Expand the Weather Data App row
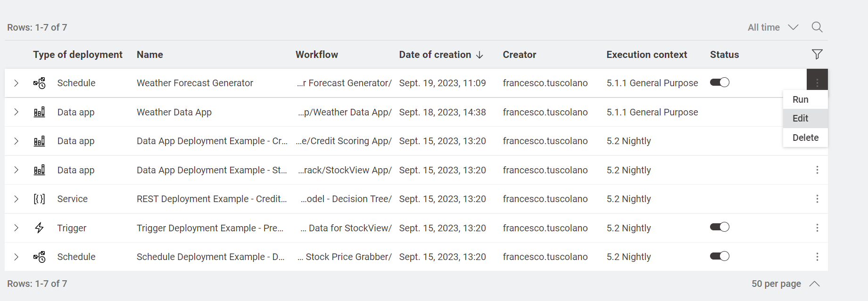This screenshot has width=868, height=301. tap(17, 112)
